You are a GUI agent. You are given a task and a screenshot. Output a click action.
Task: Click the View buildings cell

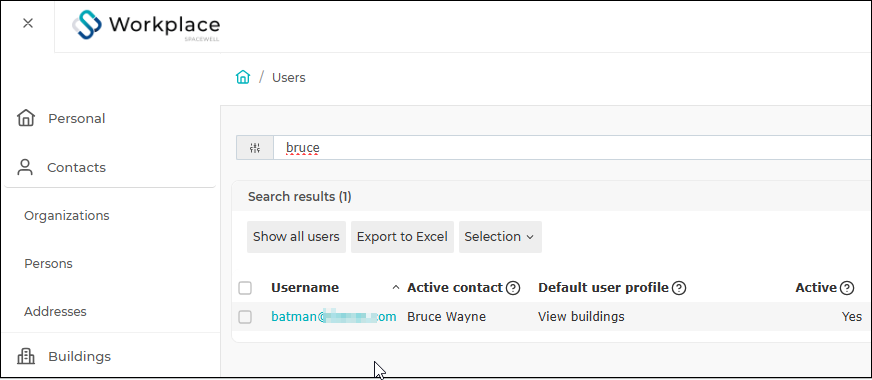pyautogui.click(x=581, y=317)
